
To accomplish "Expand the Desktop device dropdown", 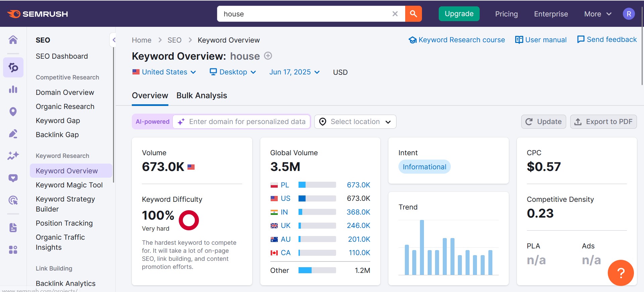I will click(233, 72).
